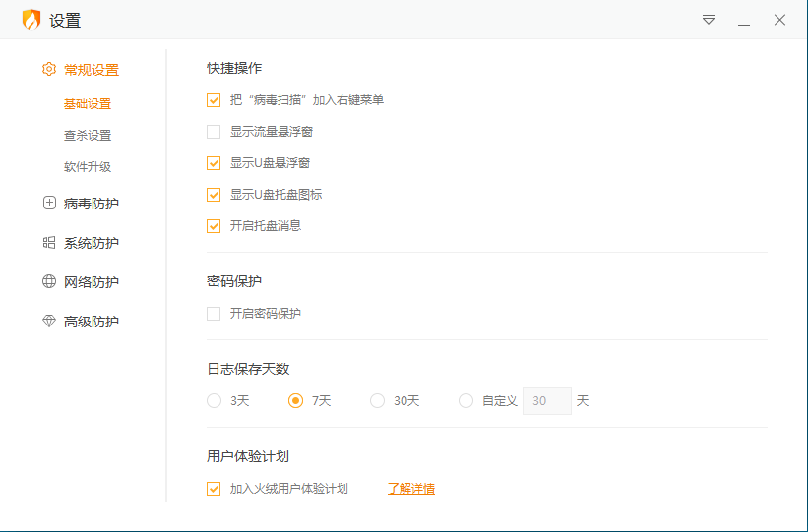Screen dimensions: 808x532
Task: Select the 30天 log retention option
Action: coord(378,401)
